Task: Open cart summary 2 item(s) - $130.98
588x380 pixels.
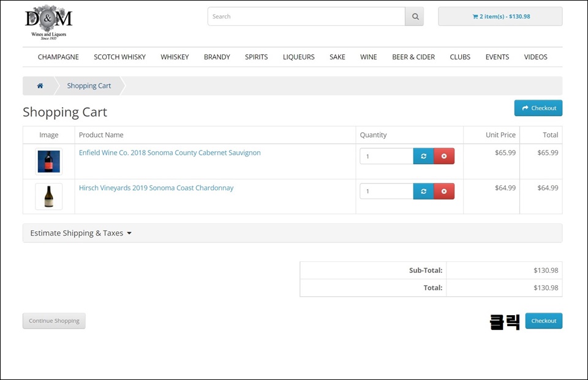Action: pos(500,17)
